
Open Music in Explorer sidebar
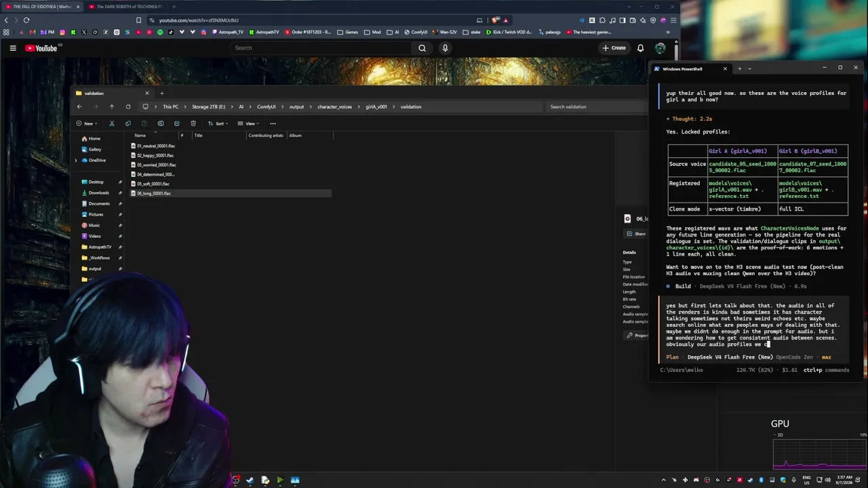[x=94, y=225]
